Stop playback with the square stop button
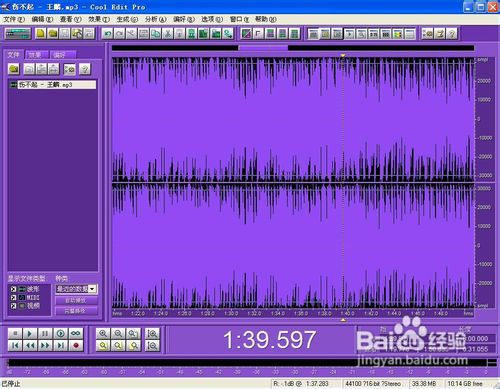The image size is (500, 389). coord(15,333)
